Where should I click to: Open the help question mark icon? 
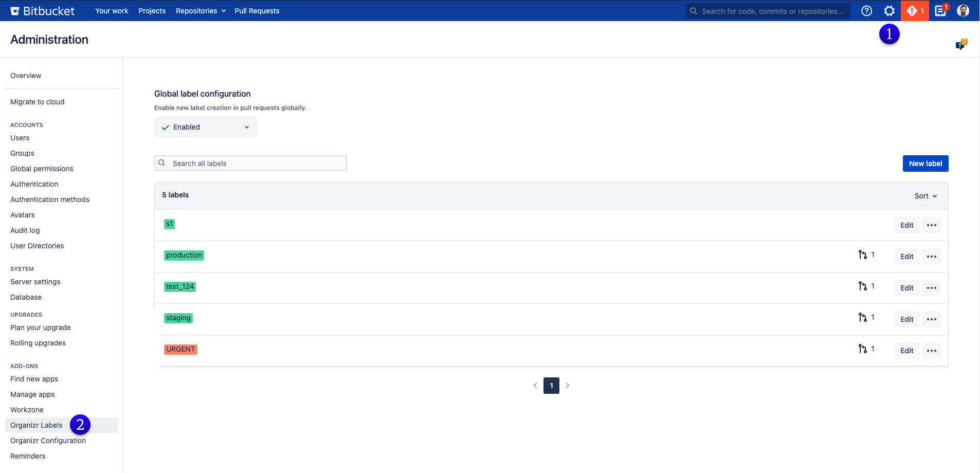[866, 11]
